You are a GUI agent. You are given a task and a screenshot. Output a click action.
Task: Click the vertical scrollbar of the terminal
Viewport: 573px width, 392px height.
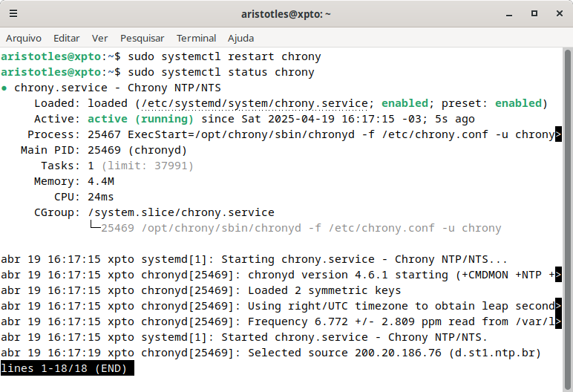pos(567,220)
